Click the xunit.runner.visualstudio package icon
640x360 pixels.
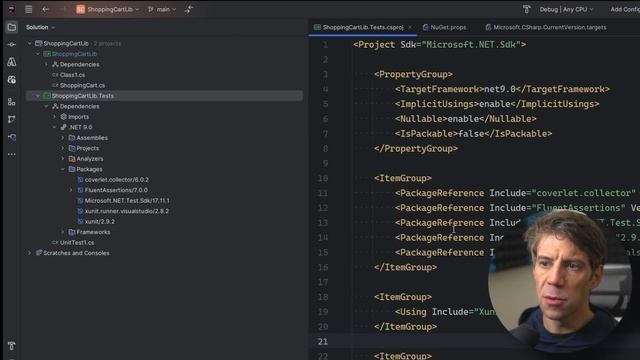click(x=80, y=211)
